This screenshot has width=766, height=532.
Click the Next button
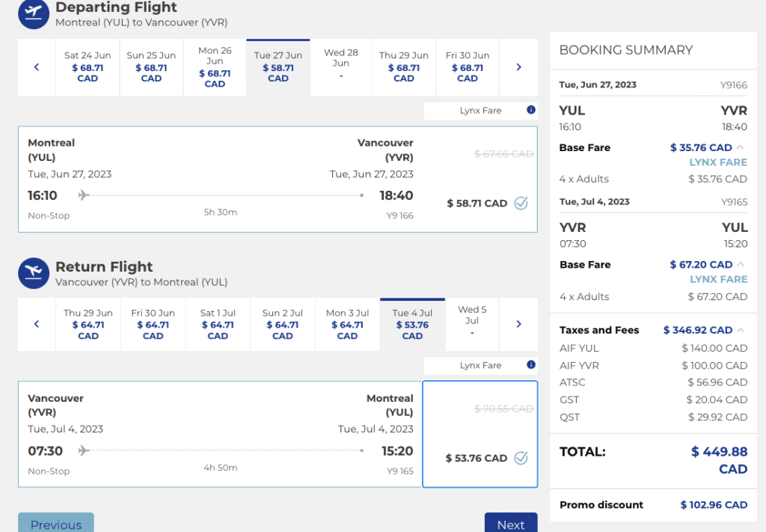tap(510, 524)
